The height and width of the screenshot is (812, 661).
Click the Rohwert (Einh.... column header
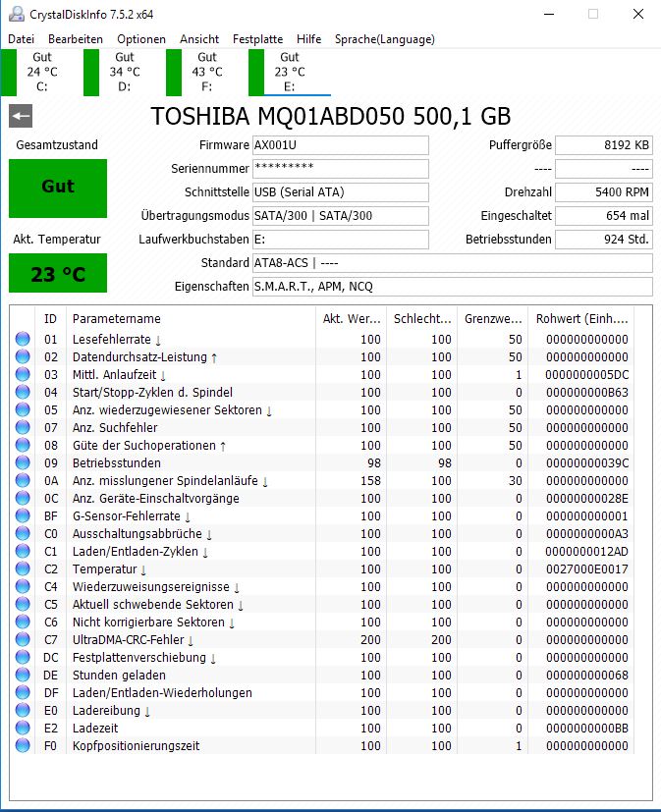581,318
